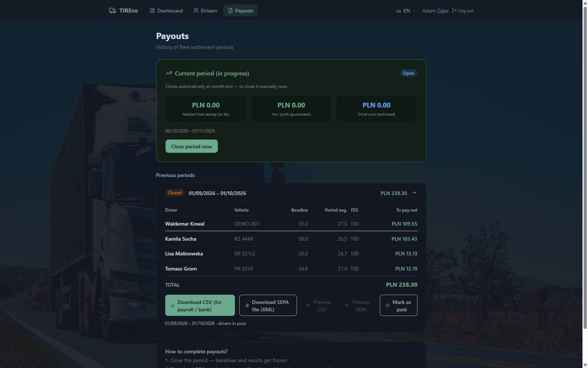Click vehicle plate RZ 444R
Image resolution: width=588 pixels, height=368 pixels.
point(244,239)
